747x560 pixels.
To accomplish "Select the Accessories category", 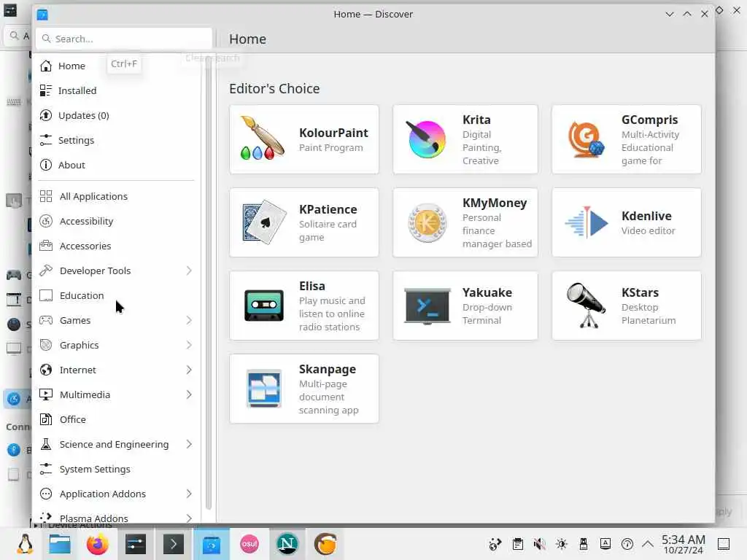I will (117, 246).
